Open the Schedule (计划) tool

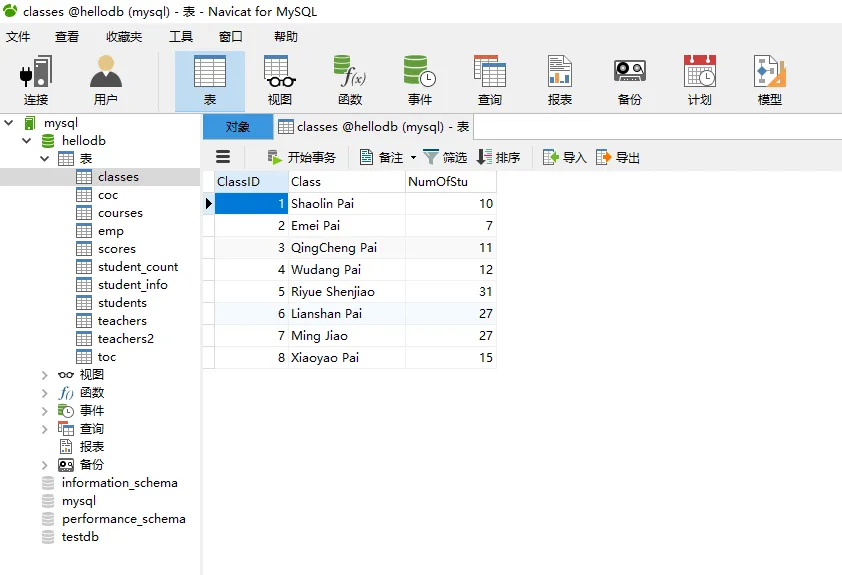pos(700,81)
